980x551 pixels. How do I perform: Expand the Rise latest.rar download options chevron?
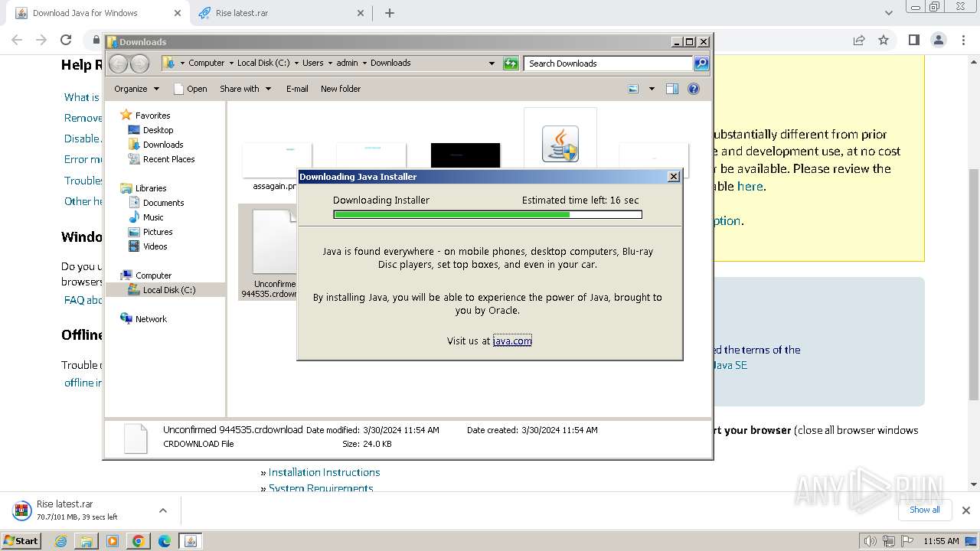pyautogui.click(x=162, y=510)
